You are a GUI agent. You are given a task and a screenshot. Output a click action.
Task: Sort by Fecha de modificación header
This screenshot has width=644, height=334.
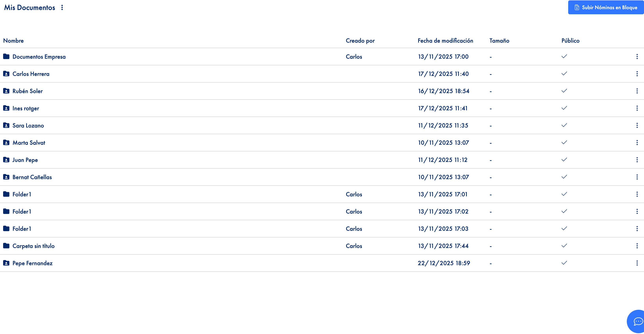445,40
